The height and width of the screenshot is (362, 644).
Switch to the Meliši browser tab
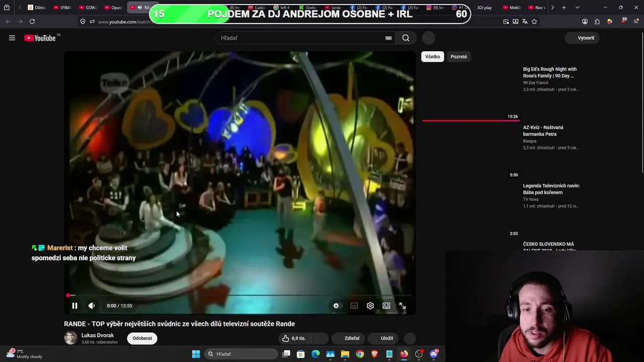click(x=512, y=8)
